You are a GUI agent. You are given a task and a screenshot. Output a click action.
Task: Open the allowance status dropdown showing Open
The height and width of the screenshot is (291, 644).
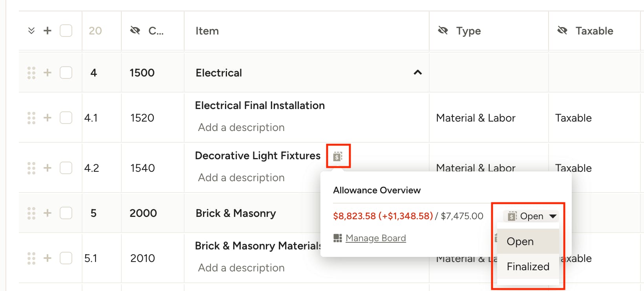coord(531,216)
